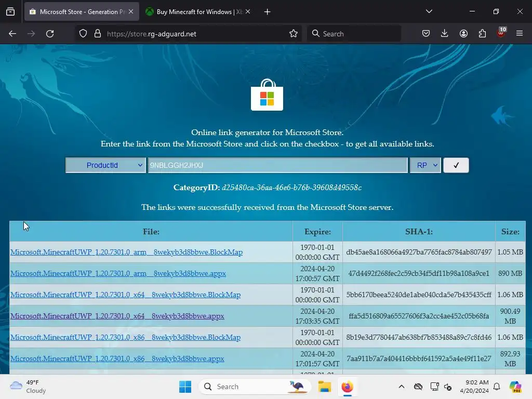Open a new tab with the plus button

click(x=268, y=12)
